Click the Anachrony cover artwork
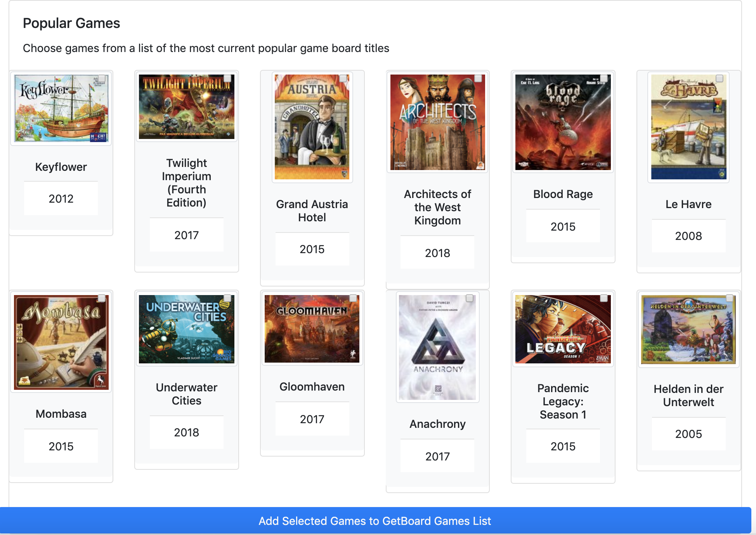Image resolution: width=756 pixels, height=535 pixels. (437, 347)
